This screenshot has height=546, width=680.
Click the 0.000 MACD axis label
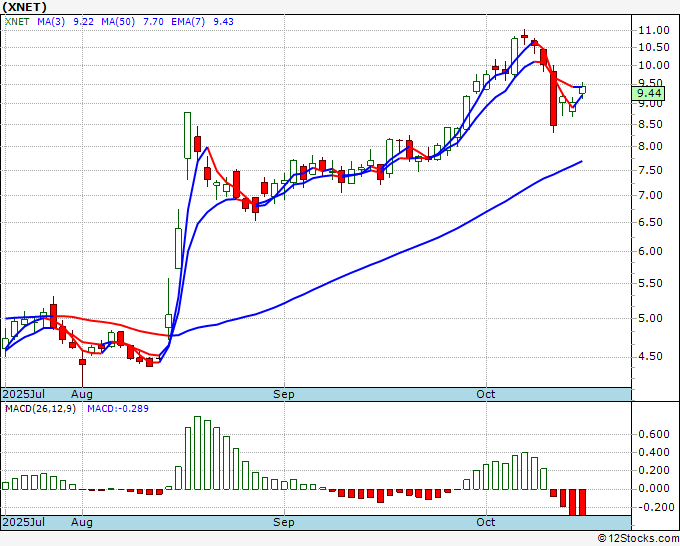(654, 488)
